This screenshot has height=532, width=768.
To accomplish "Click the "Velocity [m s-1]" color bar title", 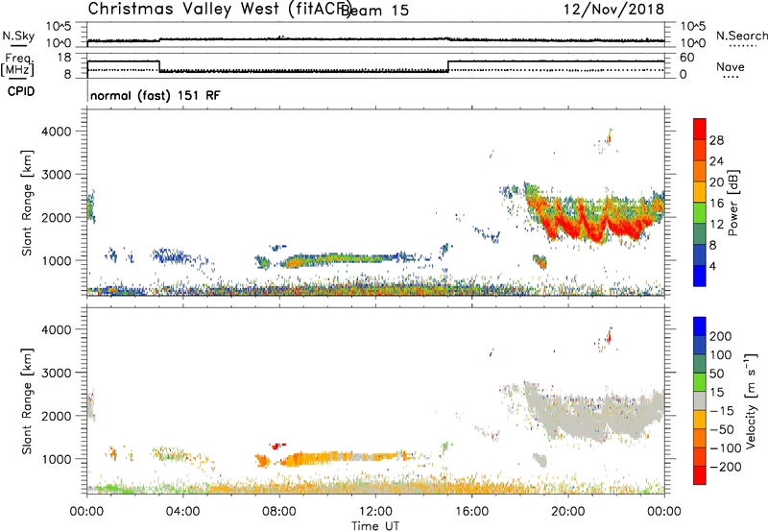I will (x=751, y=400).
